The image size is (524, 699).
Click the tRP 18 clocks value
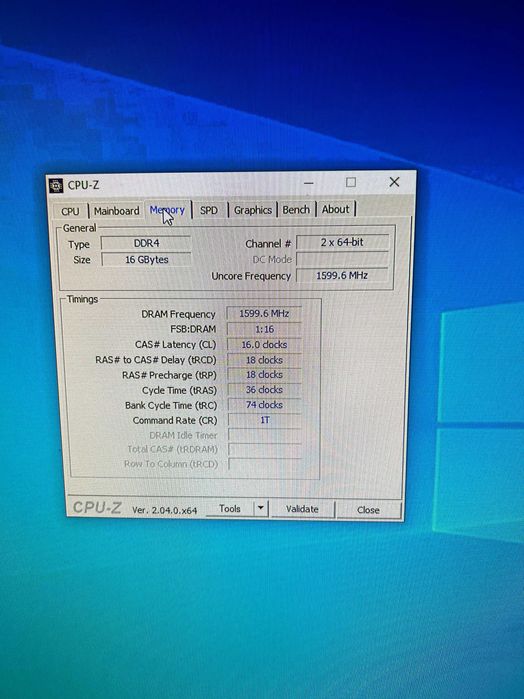(x=264, y=374)
